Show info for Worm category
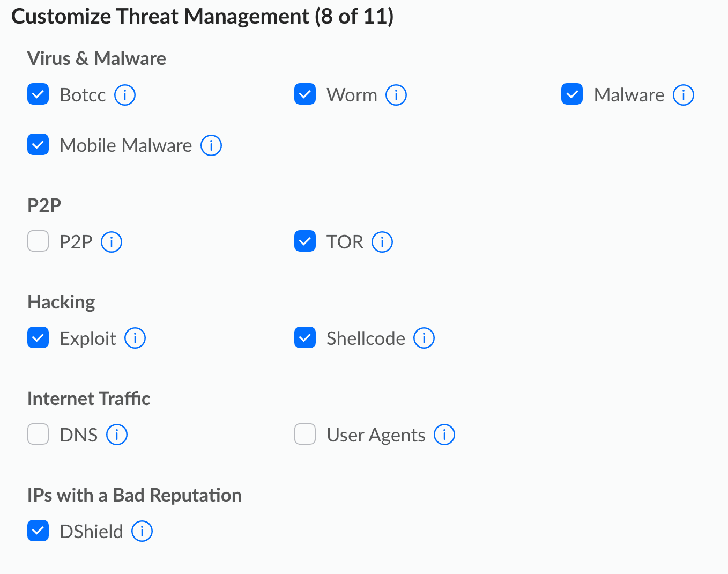Image resolution: width=728 pixels, height=574 pixels. (x=396, y=95)
